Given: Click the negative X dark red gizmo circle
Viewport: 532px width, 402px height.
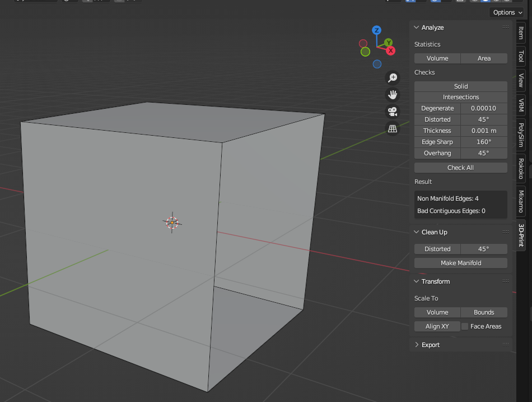Looking at the screenshot, I should pos(363,44).
